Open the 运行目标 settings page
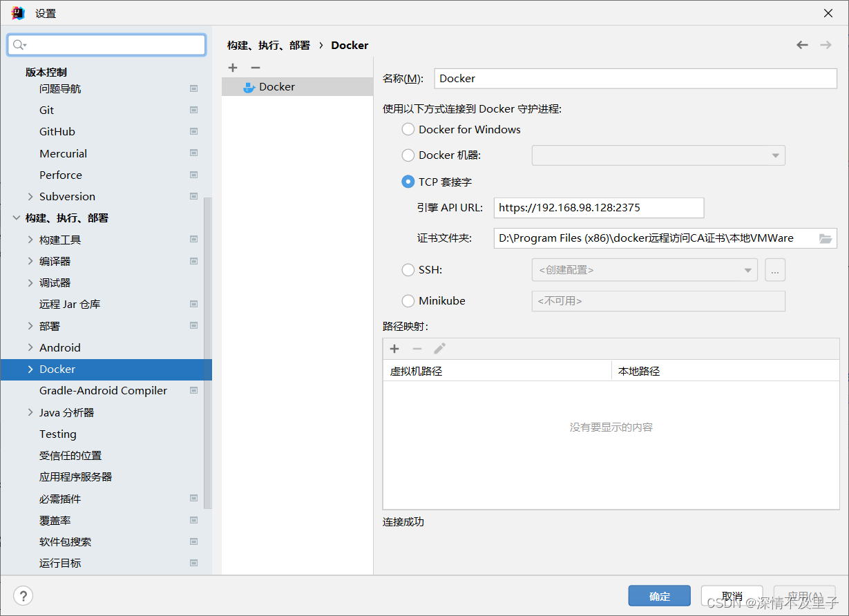Viewport: 849px width, 616px height. pyautogui.click(x=60, y=564)
